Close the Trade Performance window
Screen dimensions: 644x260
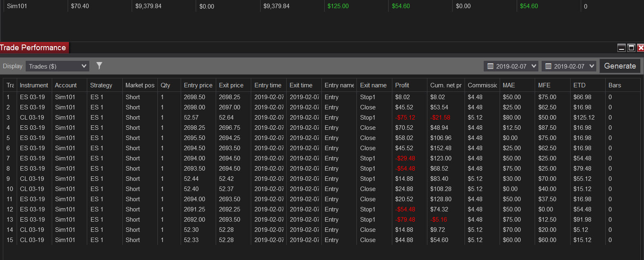click(641, 48)
